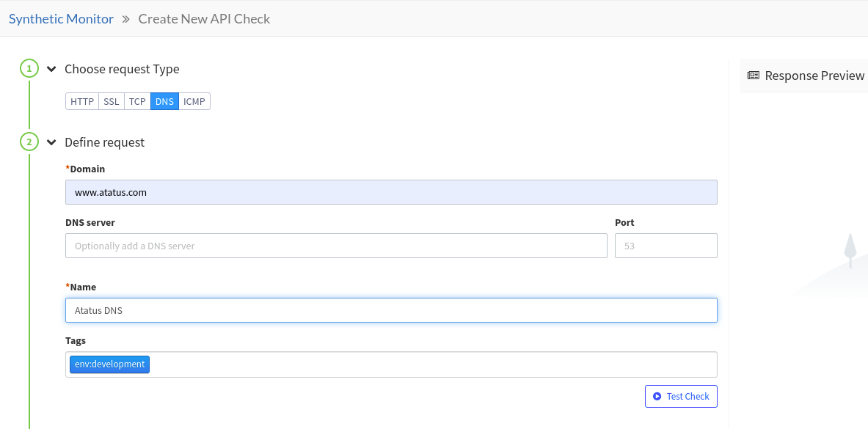Select the DNS request type

[x=164, y=102]
